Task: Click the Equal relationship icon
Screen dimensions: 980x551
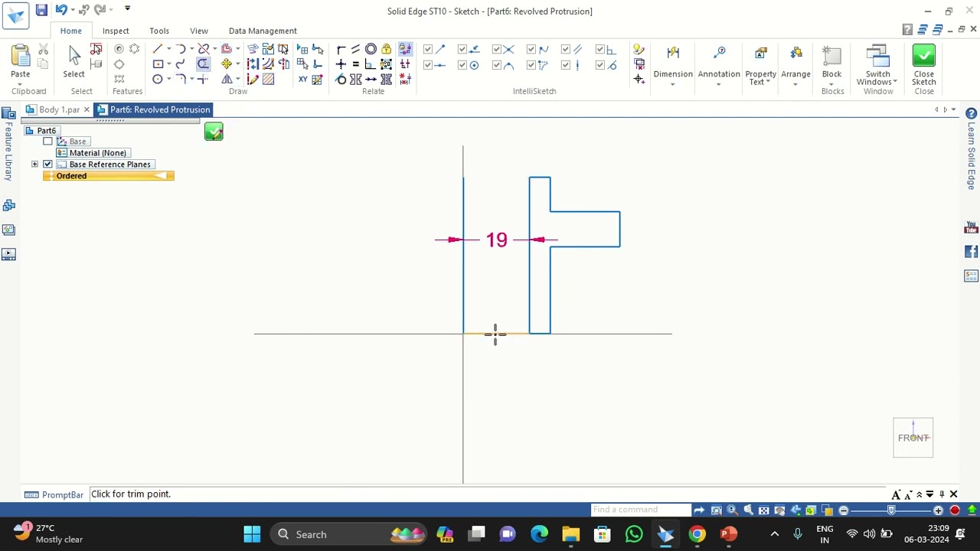Action: pyautogui.click(x=355, y=64)
